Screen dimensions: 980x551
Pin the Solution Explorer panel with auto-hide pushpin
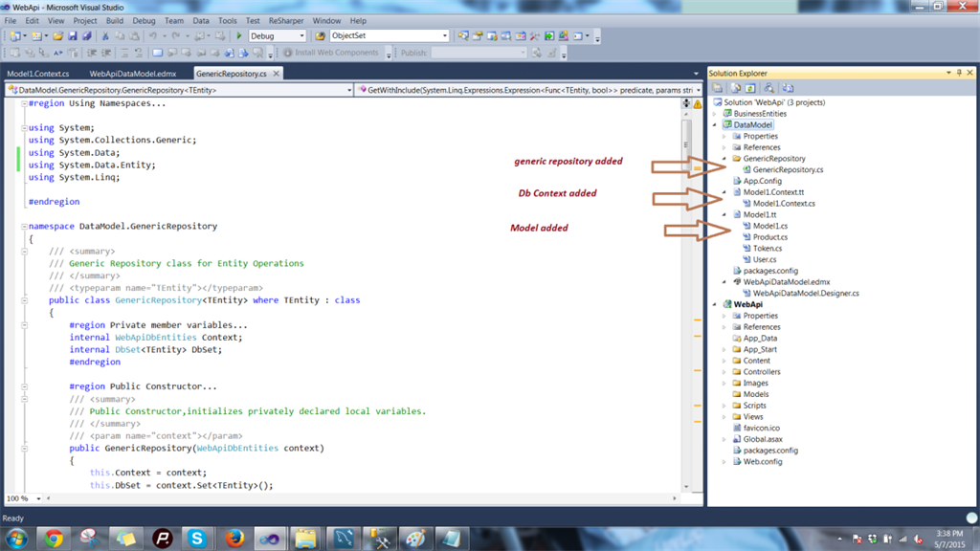coord(959,73)
